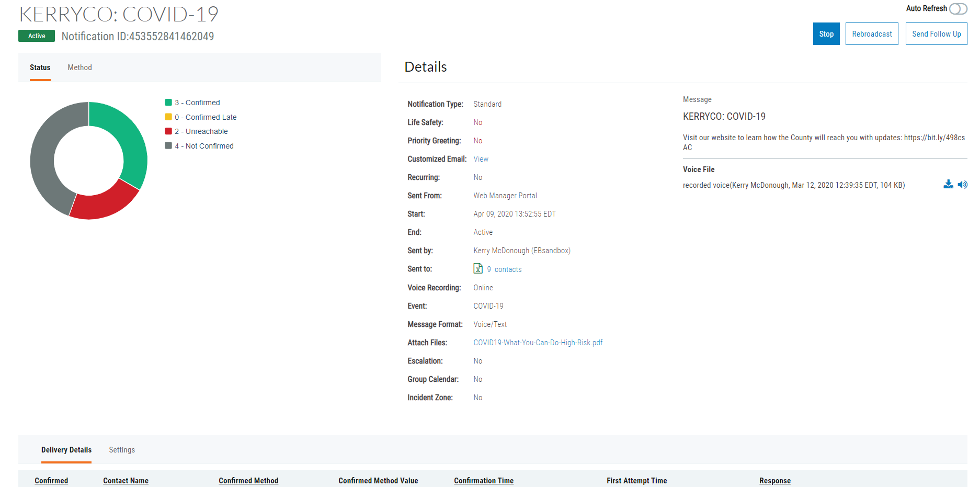The width and height of the screenshot is (980, 487).
Task: Sort by Contact Name column
Action: 126,481
